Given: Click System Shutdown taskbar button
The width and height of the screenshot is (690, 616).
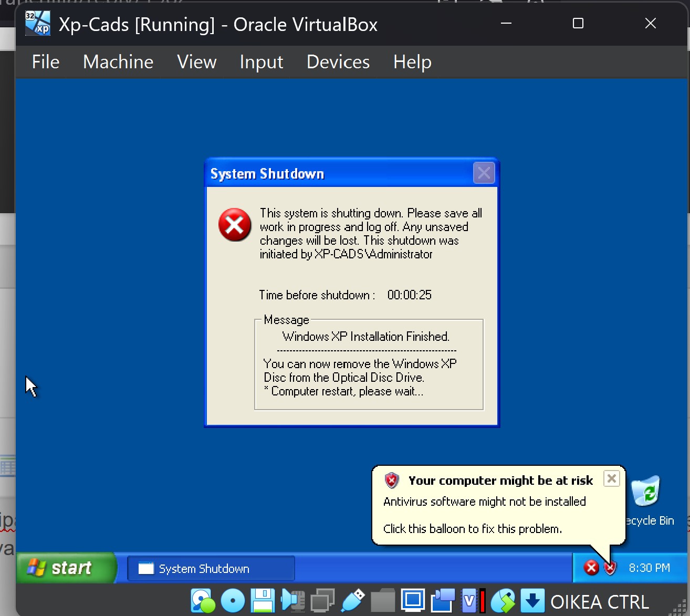Looking at the screenshot, I should coord(211,569).
